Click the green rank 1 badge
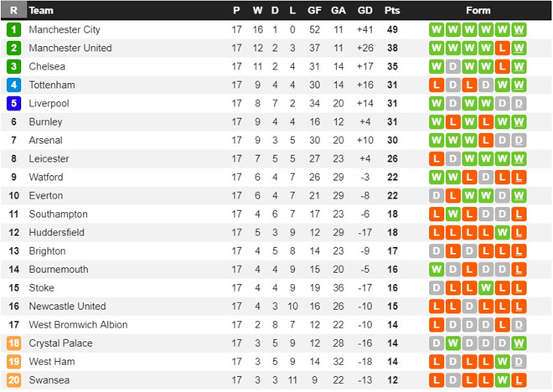This screenshot has height=392, width=553. (13, 29)
